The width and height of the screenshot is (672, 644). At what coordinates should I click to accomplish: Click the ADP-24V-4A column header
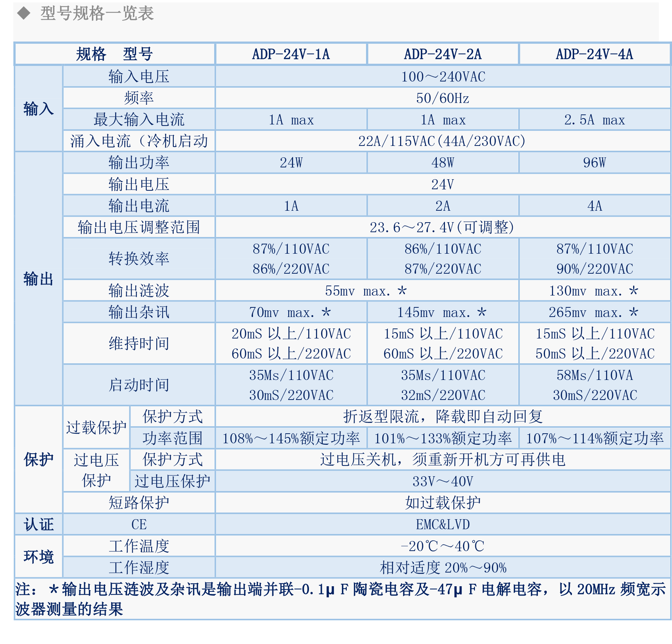pyautogui.click(x=595, y=54)
